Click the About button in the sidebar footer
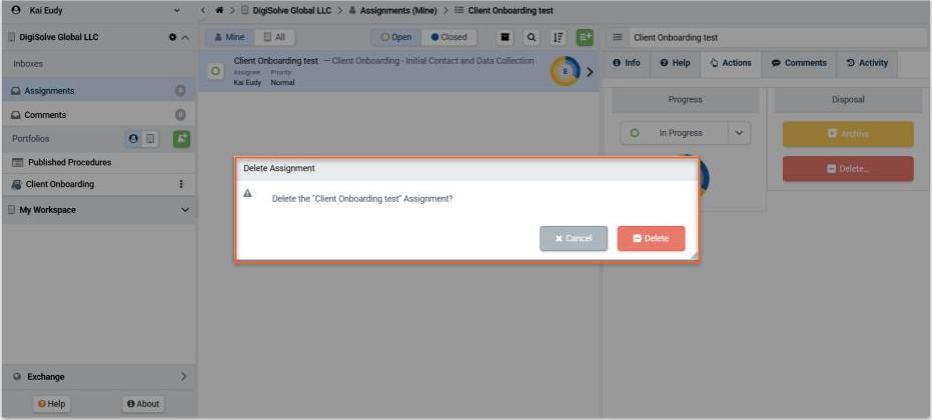Screen dimensions: 932x420 coord(143,404)
